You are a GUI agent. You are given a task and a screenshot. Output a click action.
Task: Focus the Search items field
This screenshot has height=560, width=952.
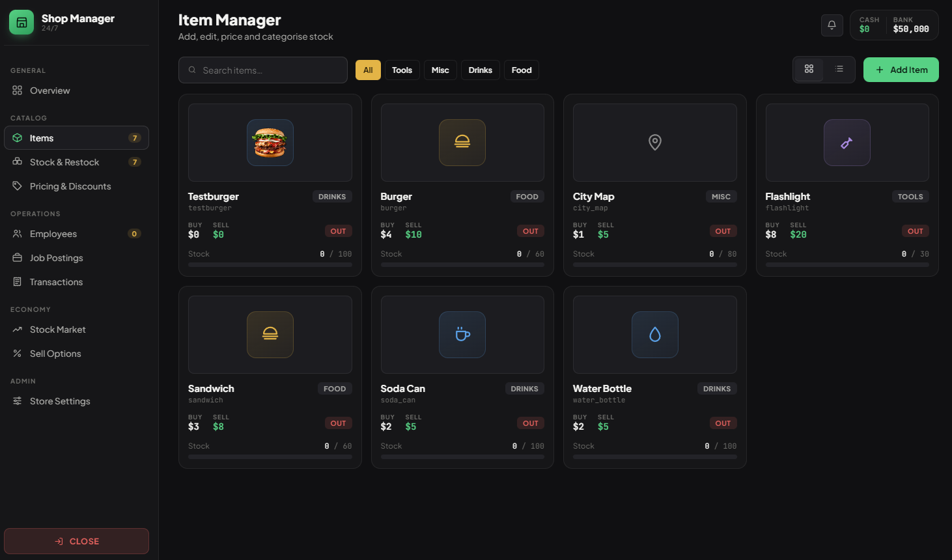pos(263,70)
